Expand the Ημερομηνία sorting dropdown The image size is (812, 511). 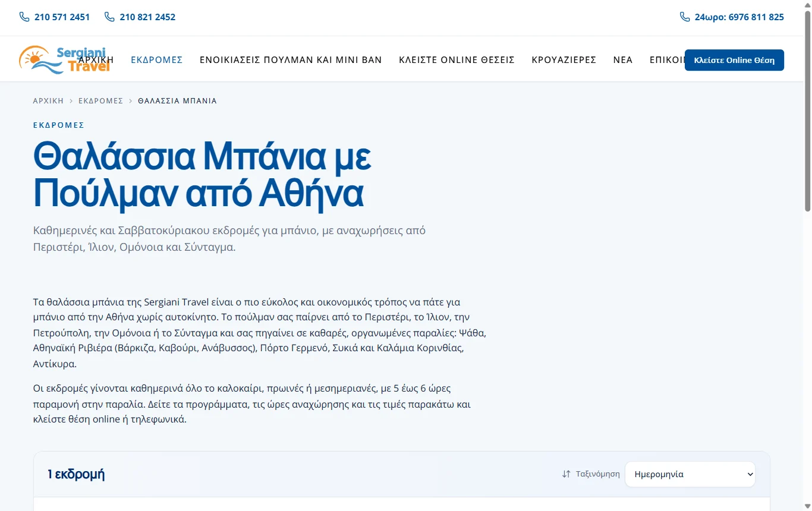(690, 474)
